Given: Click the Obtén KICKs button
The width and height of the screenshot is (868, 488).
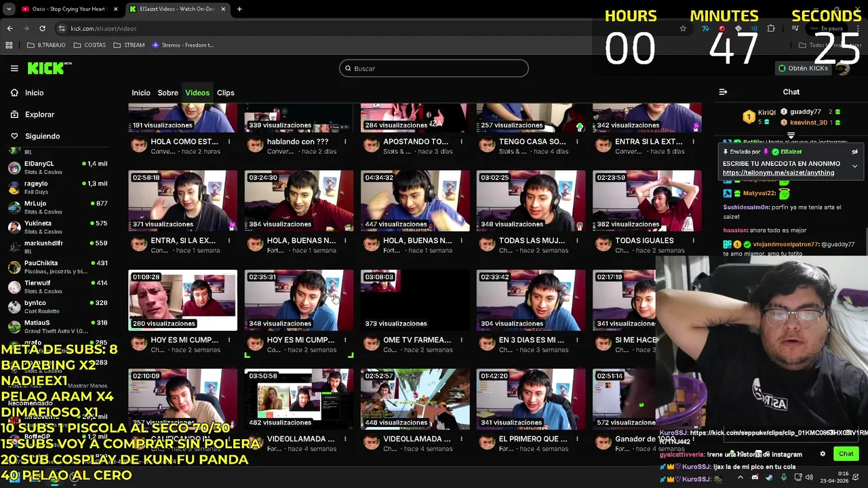Looking at the screenshot, I should click(x=804, y=68).
